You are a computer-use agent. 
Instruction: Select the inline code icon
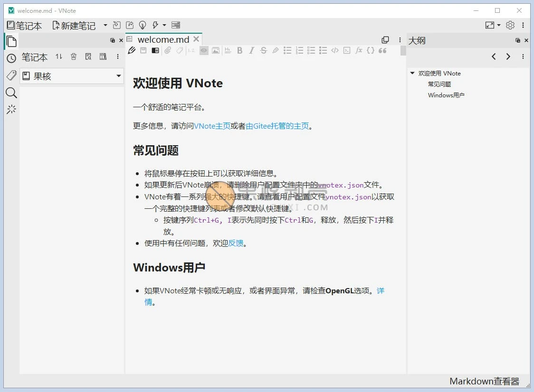334,50
